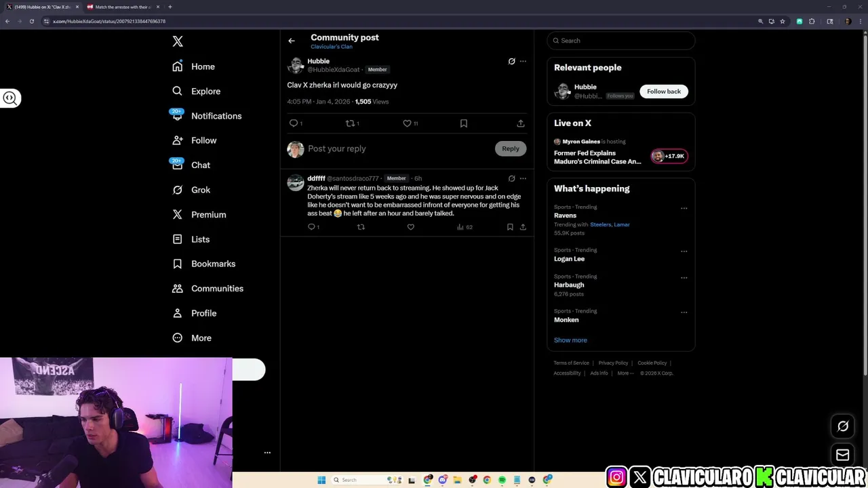The height and width of the screenshot is (488, 868).
Task: Share ddffff's comment
Action: coord(523,227)
